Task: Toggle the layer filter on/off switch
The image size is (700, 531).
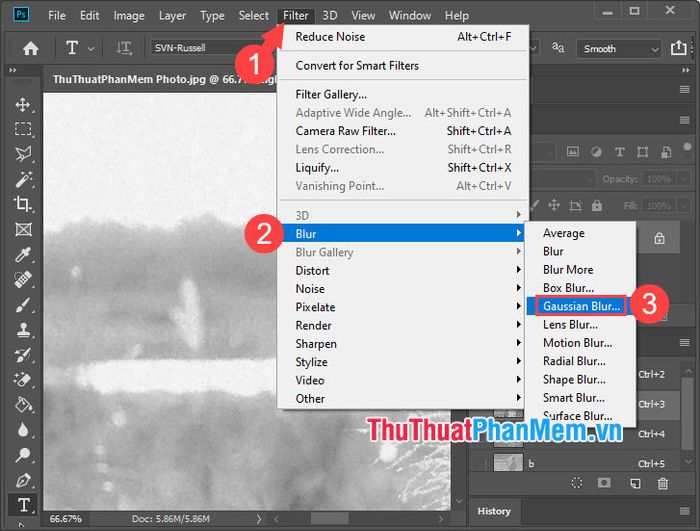Action: 687,148
